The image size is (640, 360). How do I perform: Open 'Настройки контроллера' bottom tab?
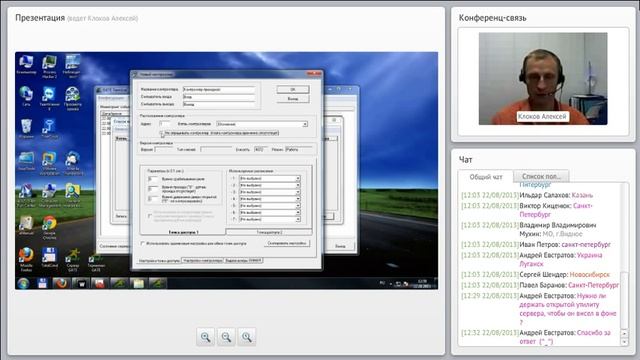point(203,260)
